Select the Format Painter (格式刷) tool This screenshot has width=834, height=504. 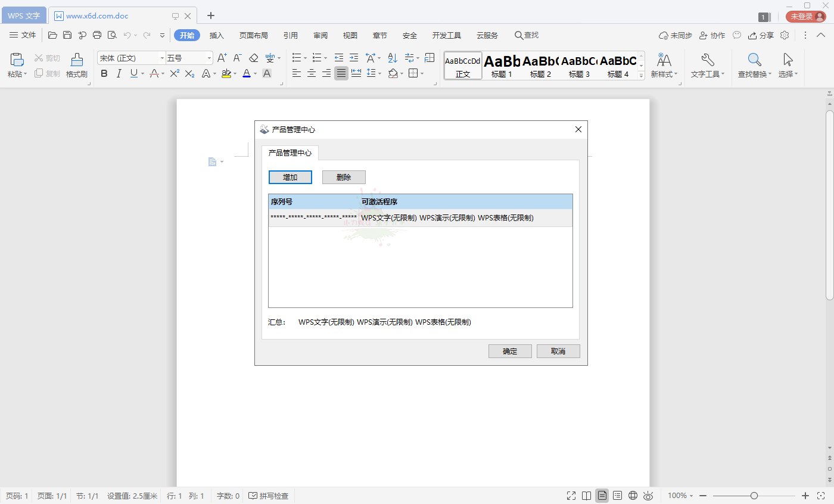[76, 66]
